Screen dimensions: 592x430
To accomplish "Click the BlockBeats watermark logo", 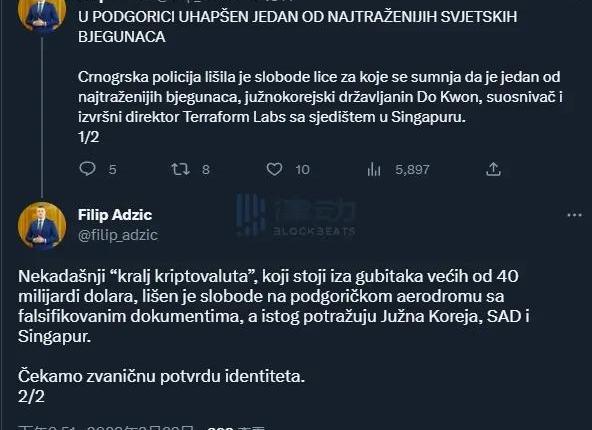I will [296, 215].
